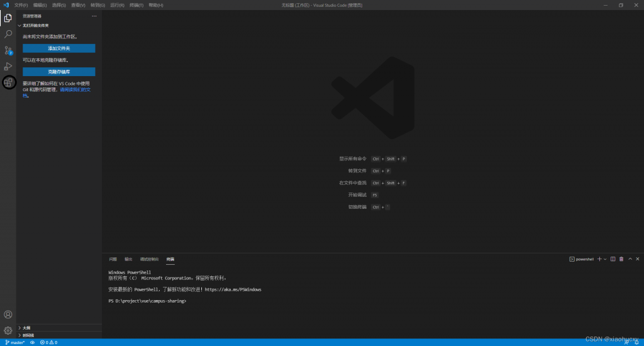
Task: Open the Accounts menu icon
Action: (x=8, y=315)
